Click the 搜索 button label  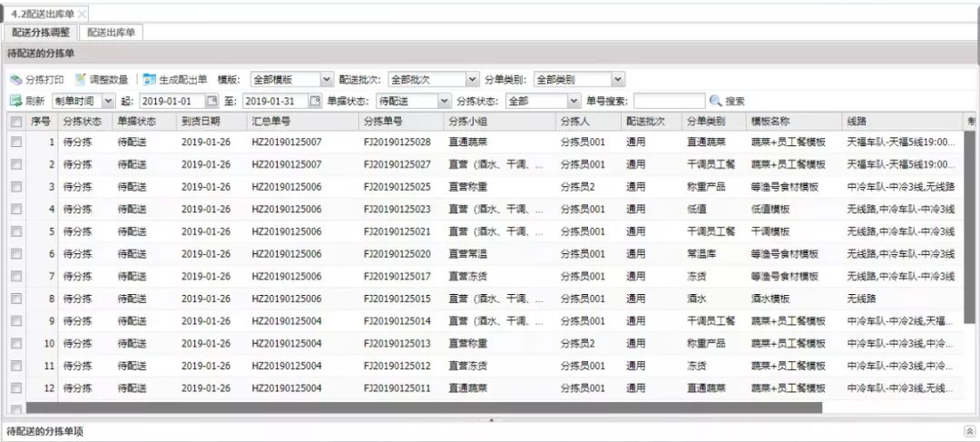point(735,101)
